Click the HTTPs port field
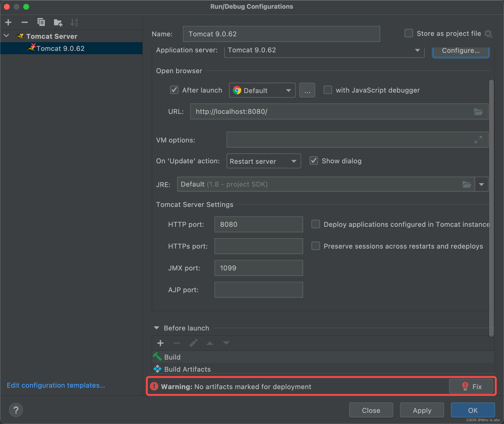 point(259,246)
